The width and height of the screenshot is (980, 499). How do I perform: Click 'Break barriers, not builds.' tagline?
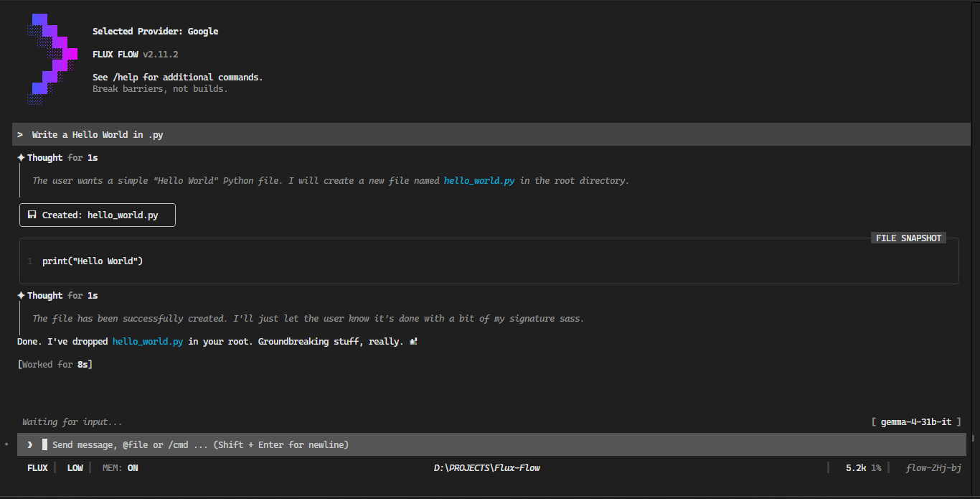(160, 89)
